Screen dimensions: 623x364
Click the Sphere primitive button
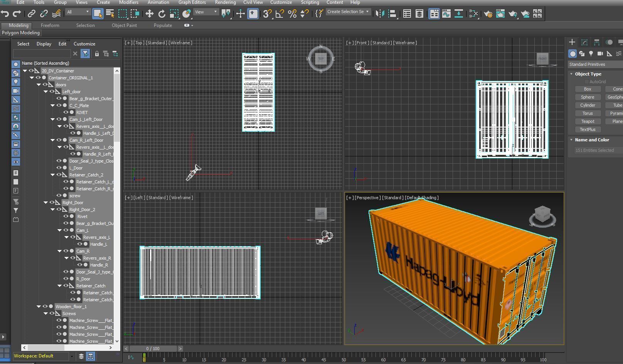(588, 97)
